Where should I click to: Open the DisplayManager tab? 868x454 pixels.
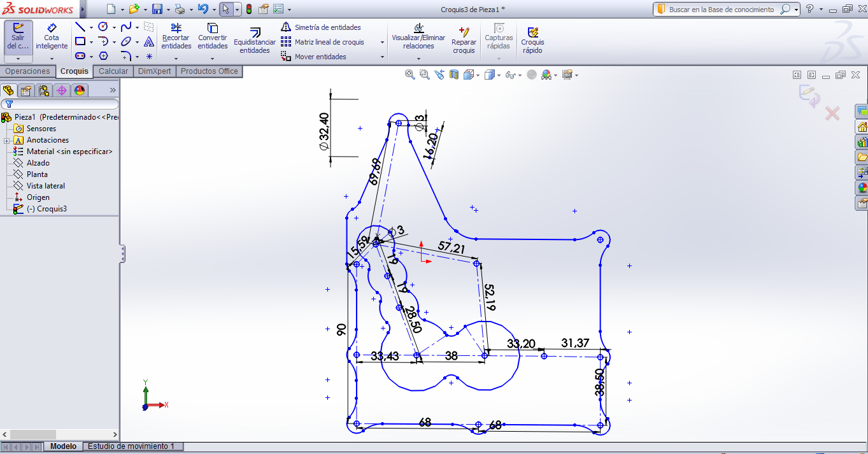tap(80, 90)
